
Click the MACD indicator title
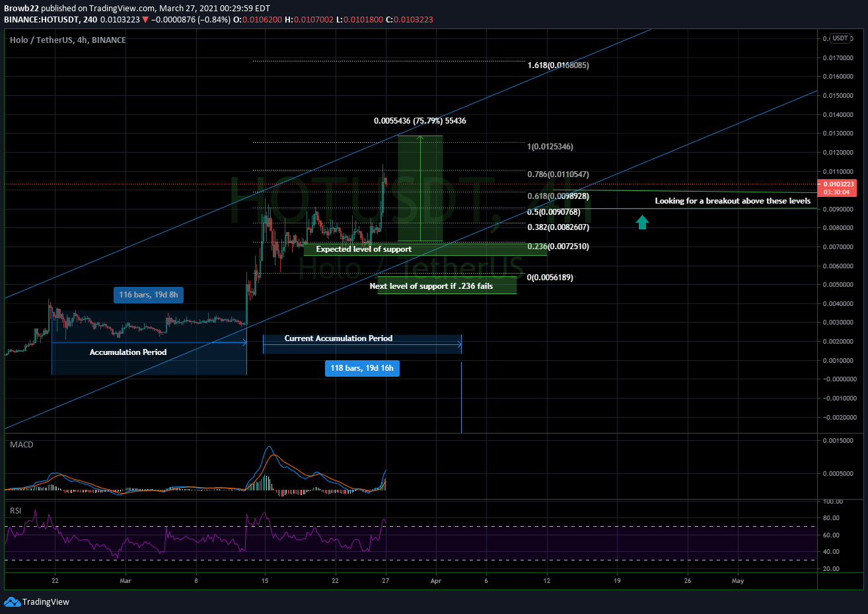22,445
